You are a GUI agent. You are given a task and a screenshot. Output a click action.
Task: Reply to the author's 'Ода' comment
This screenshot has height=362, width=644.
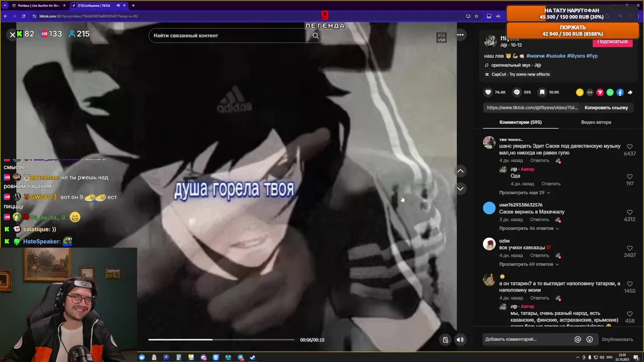(x=551, y=184)
